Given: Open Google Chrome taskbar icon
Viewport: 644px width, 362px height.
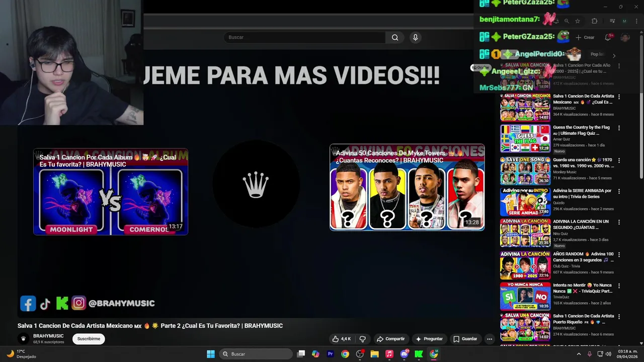Looking at the screenshot, I should click(345, 354).
